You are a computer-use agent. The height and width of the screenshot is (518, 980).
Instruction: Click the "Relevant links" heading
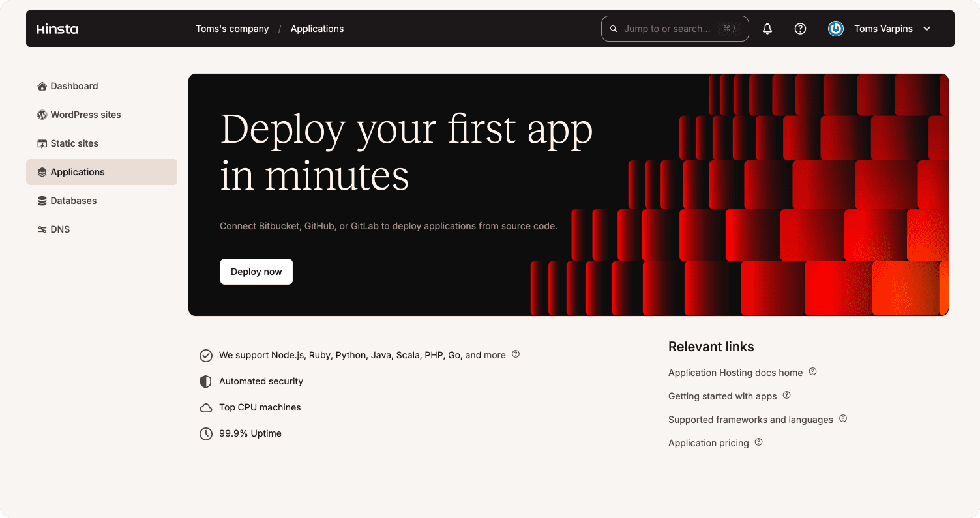pyautogui.click(x=711, y=347)
